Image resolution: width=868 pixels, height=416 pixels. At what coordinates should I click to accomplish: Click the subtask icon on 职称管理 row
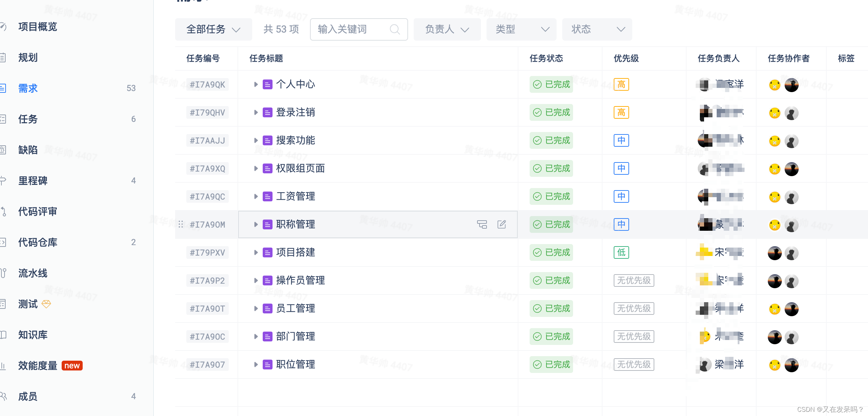(x=482, y=224)
